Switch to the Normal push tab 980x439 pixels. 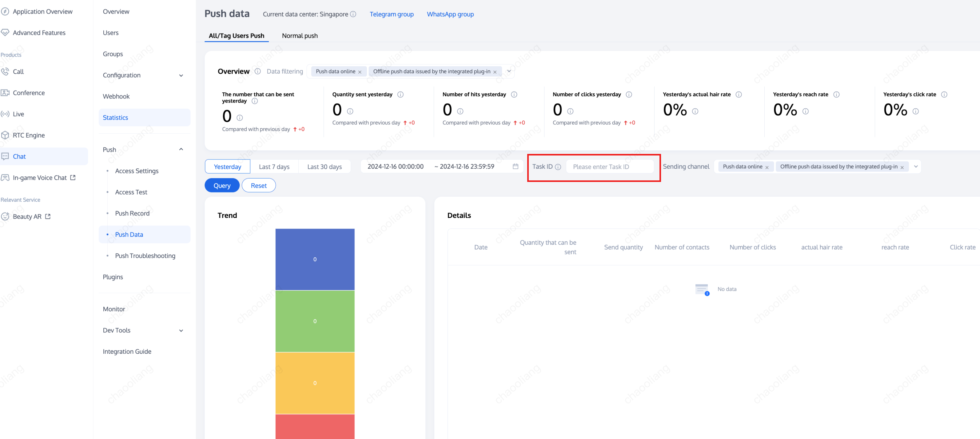(299, 35)
